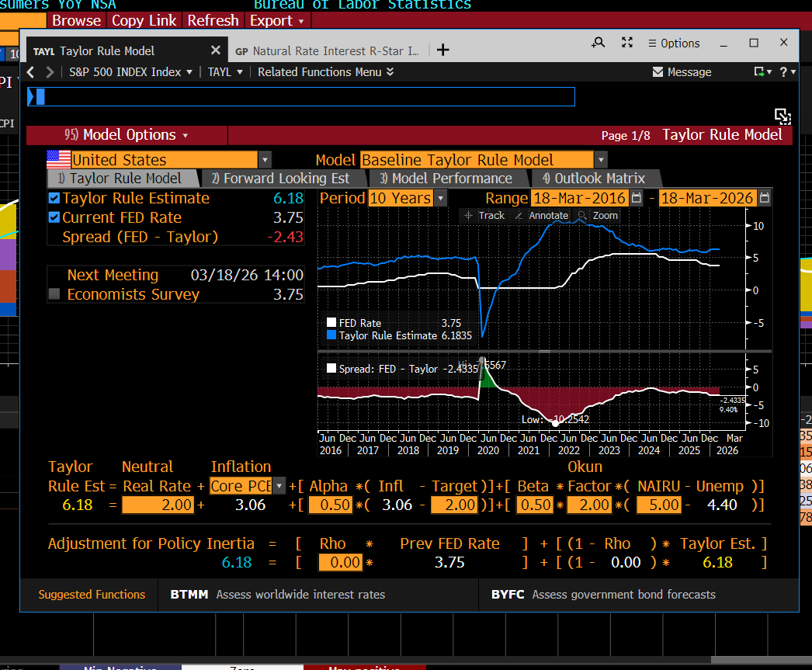The image size is (812, 670).
Task: Uncheck the Taylor Rule Estimate checkbox
Action: [x=54, y=198]
